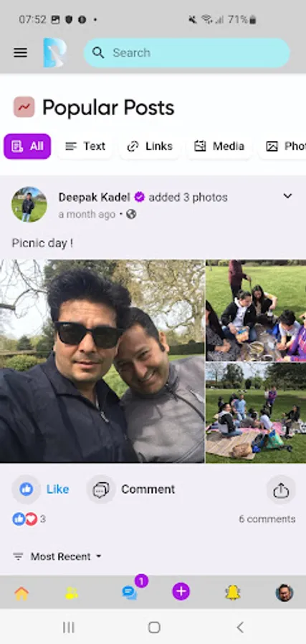This screenshot has width=306, height=644.
Task: Open profile avatar in bottom bar
Action: point(285,592)
